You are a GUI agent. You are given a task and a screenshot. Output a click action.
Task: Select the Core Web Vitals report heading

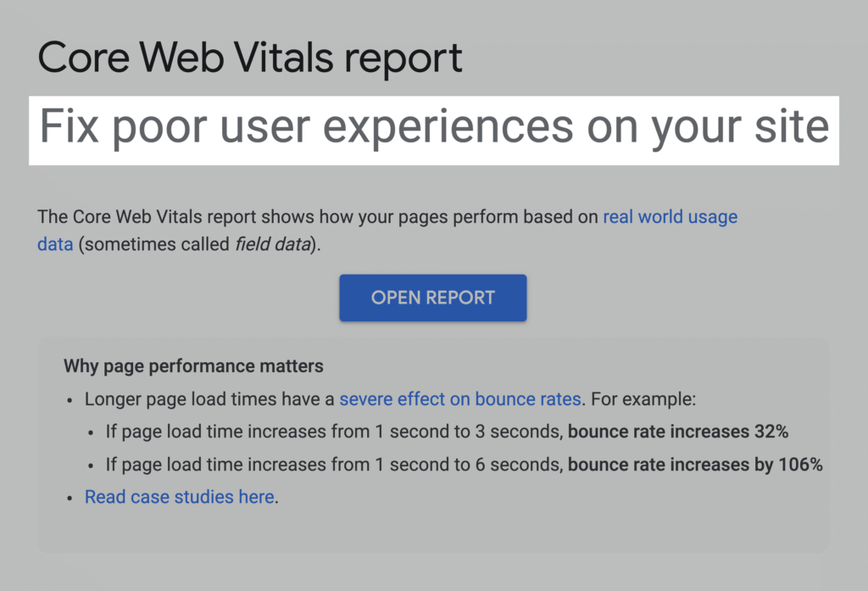click(x=249, y=57)
